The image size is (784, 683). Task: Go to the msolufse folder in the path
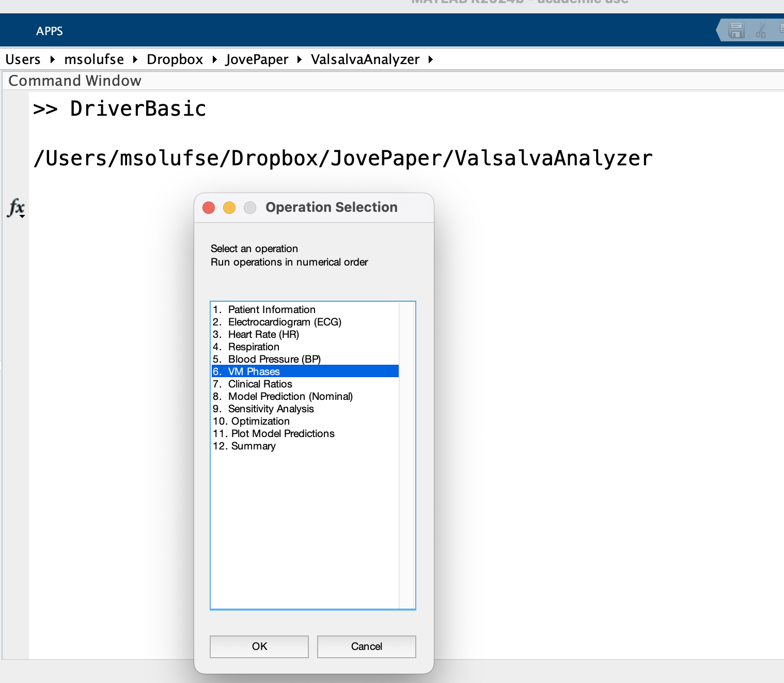(x=94, y=59)
